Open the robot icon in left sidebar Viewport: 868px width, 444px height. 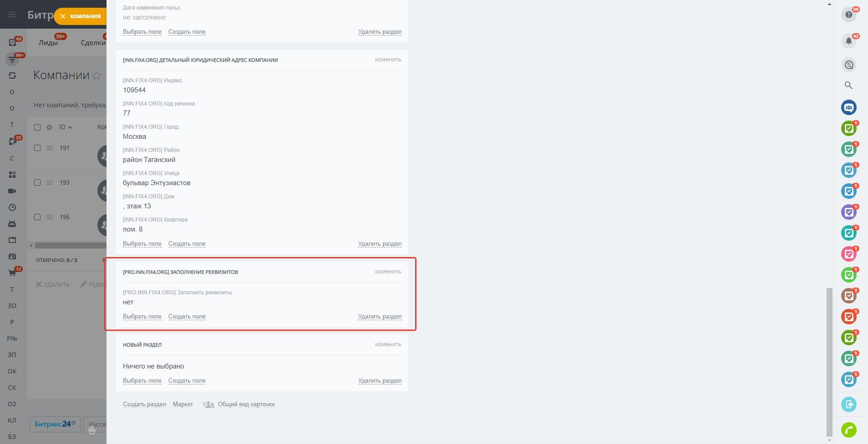(12, 224)
